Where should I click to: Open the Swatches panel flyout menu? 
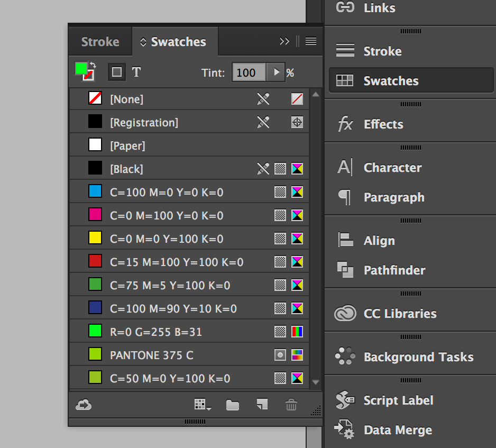pyautogui.click(x=311, y=41)
